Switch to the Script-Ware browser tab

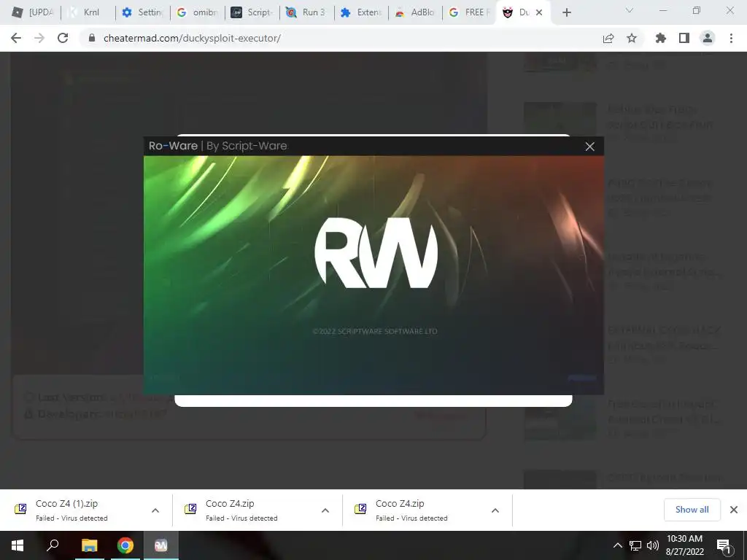pos(251,12)
